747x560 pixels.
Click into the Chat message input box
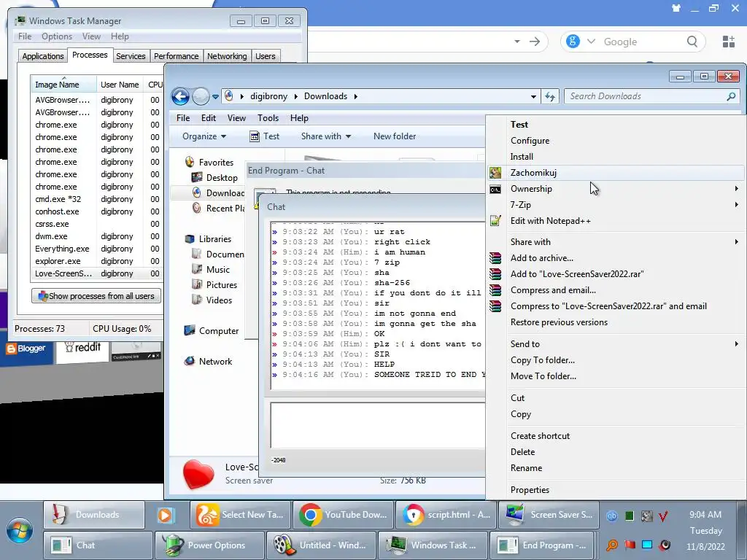coord(378,425)
